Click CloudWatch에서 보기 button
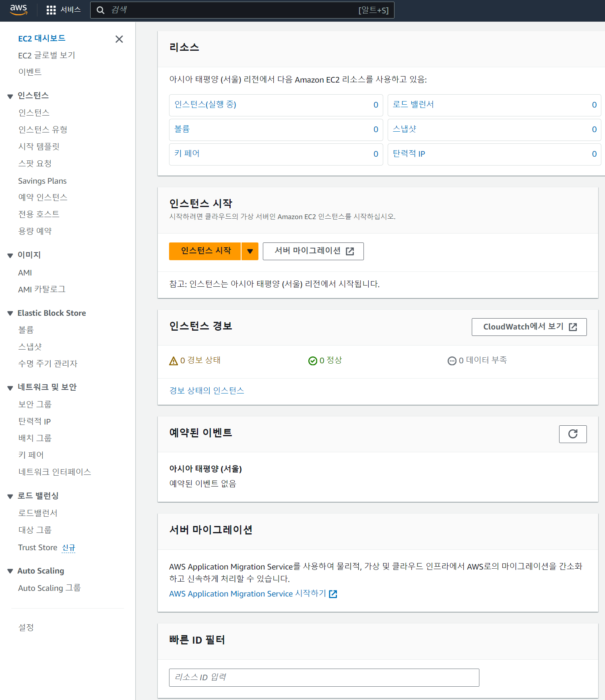605x700 pixels. [529, 327]
